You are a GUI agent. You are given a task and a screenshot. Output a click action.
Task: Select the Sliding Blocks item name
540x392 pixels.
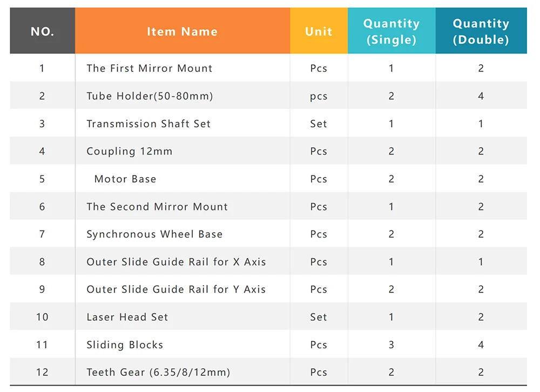(x=125, y=344)
